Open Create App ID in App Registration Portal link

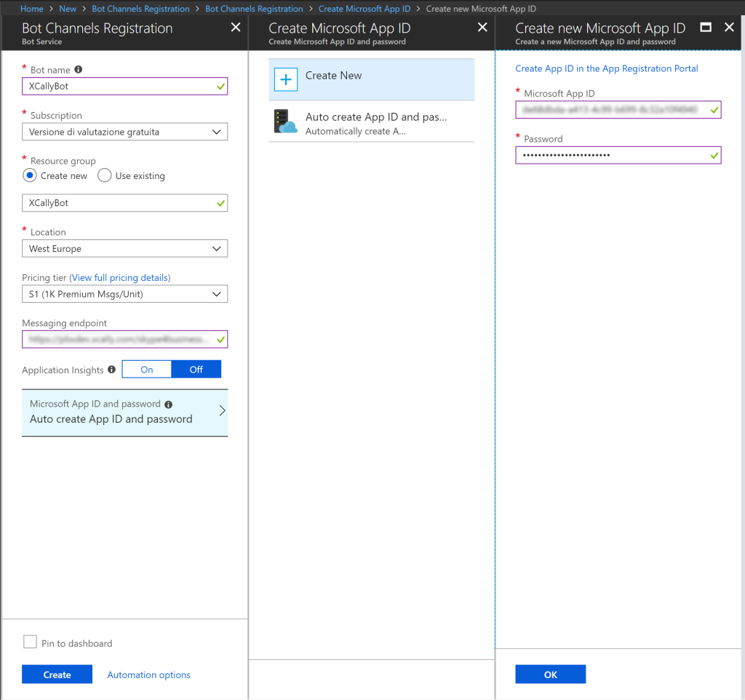(607, 68)
